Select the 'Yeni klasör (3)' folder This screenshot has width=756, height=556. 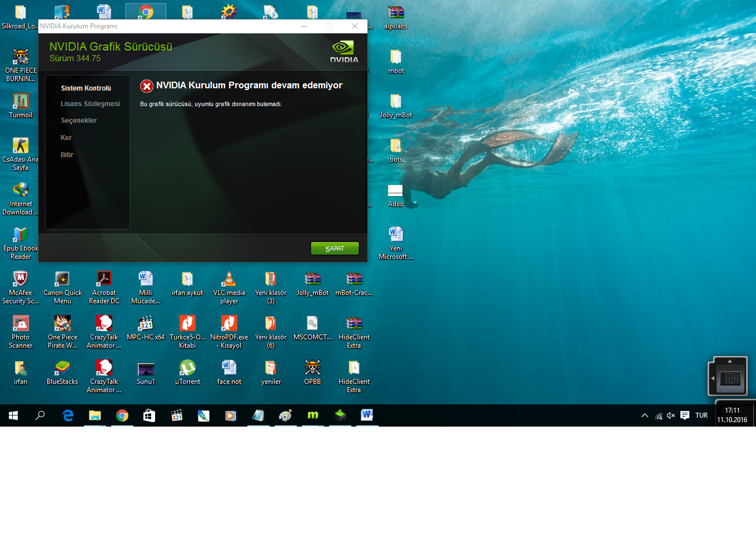[271, 287]
